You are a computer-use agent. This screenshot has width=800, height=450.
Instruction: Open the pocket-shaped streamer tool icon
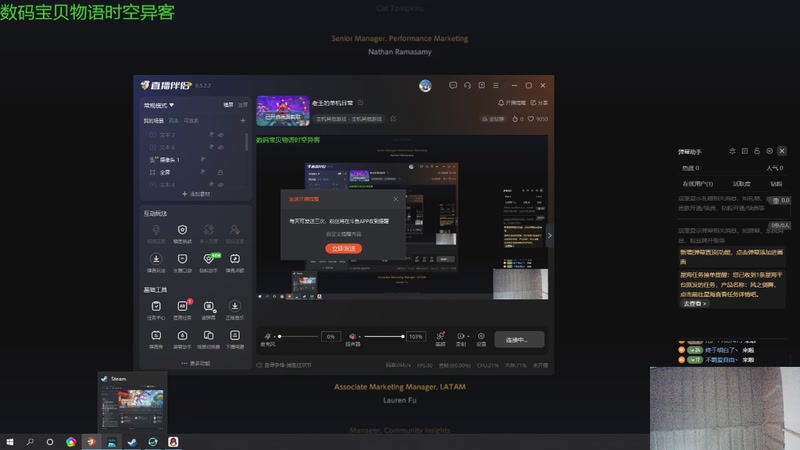pyautogui.click(x=182, y=259)
